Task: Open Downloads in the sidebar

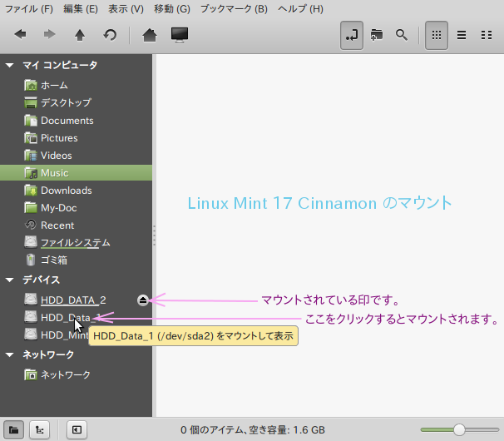Action: point(76,191)
